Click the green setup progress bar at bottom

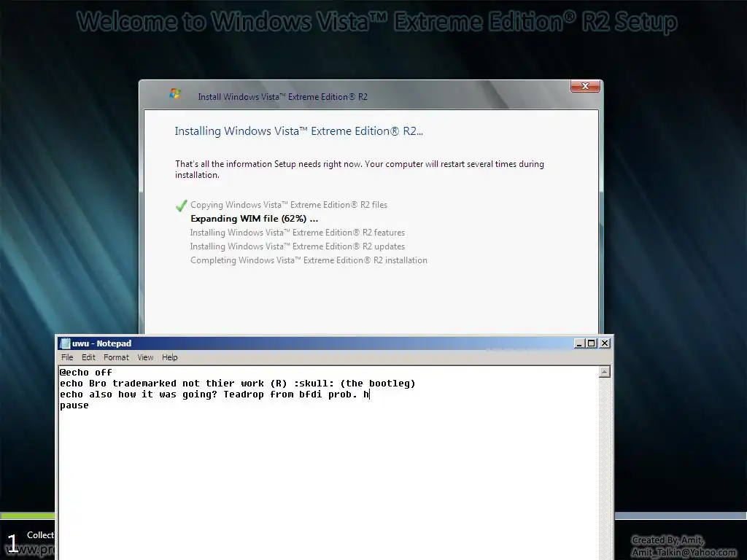(x=28, y=516)
